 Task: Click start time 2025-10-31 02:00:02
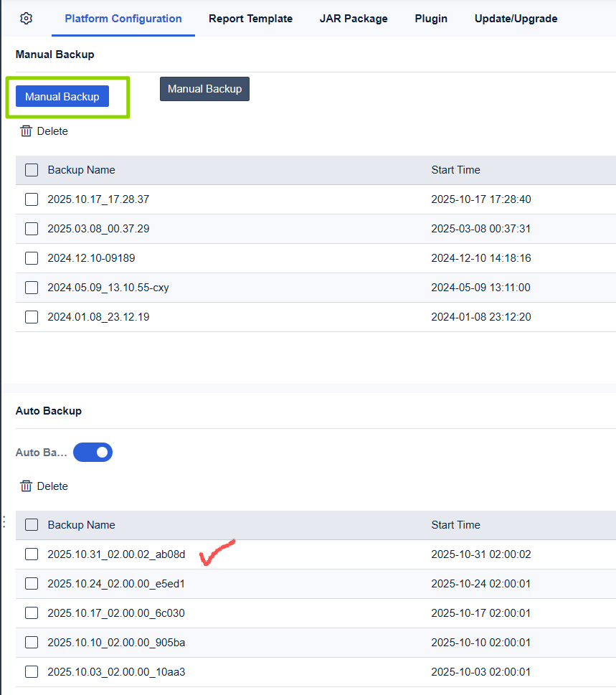pos(481,554)
